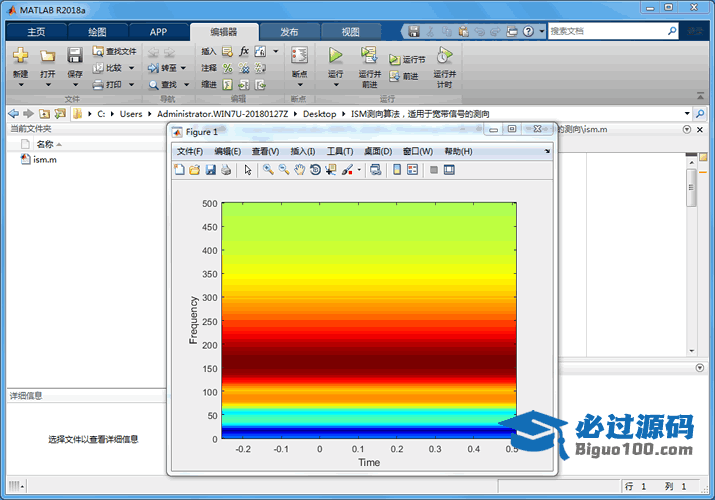Select the Pan hand tool
Image resolution: width=715 pixels, height=500 pixels.
tap(299, 170)
